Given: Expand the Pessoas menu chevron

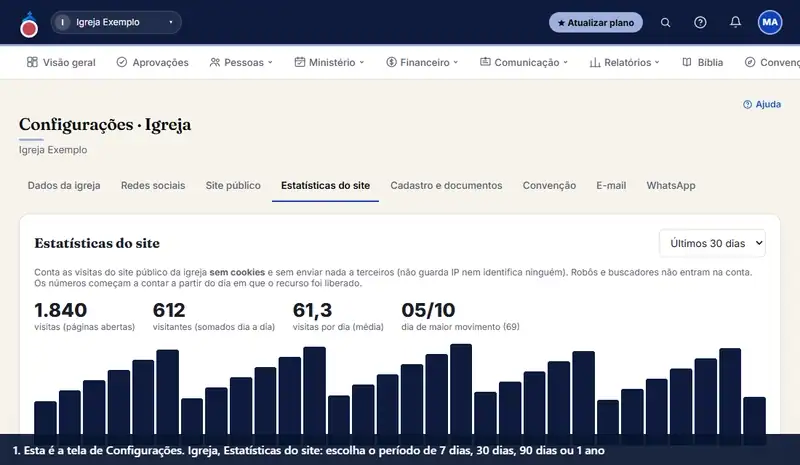Looking at the screenshot, I should (270, 62).
